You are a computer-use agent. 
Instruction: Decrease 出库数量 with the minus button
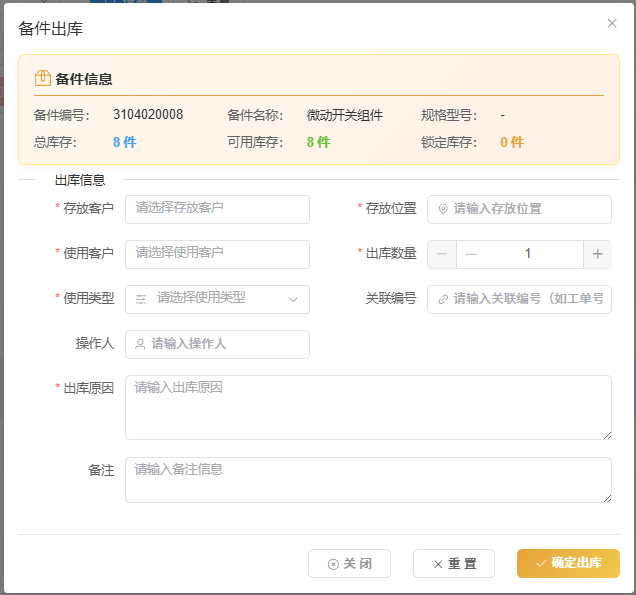tap(442, 254)
